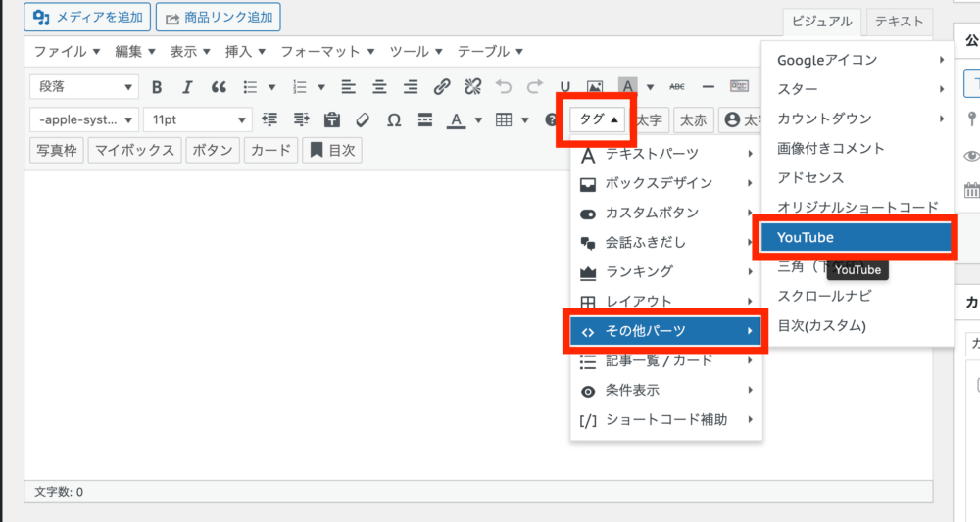
Task: Insert read more tag icon
Action: coord(425,119)
